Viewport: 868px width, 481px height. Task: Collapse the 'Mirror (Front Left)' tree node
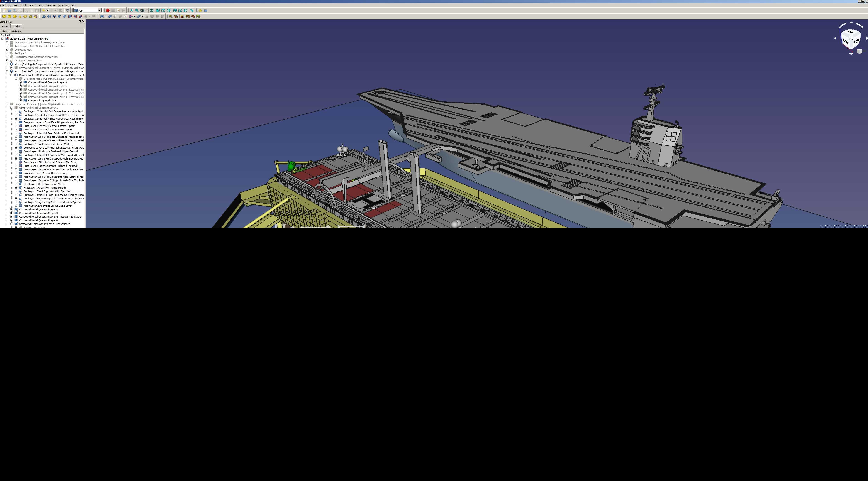tap(12, 75)
